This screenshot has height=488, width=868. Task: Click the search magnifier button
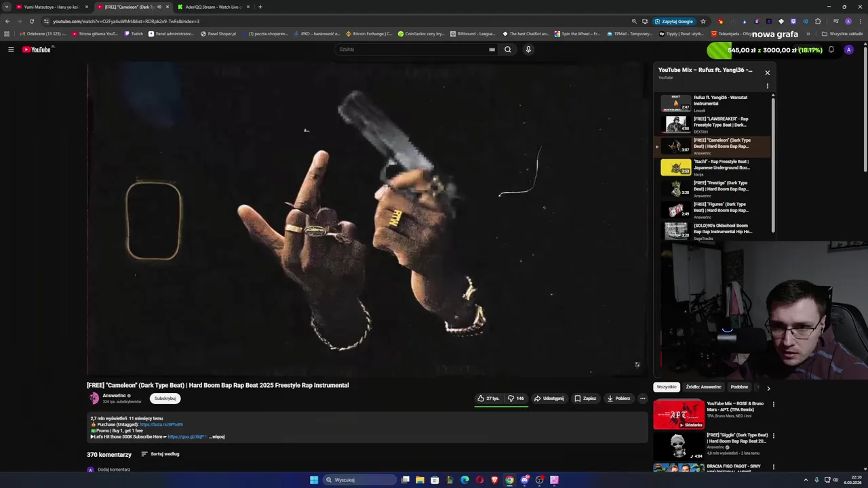[x=507, y=49]
